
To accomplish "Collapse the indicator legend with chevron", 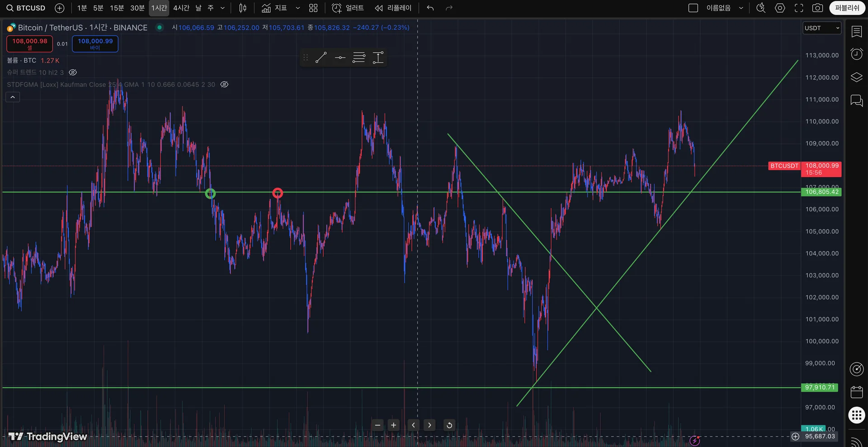I will click(x=13, y=97).
